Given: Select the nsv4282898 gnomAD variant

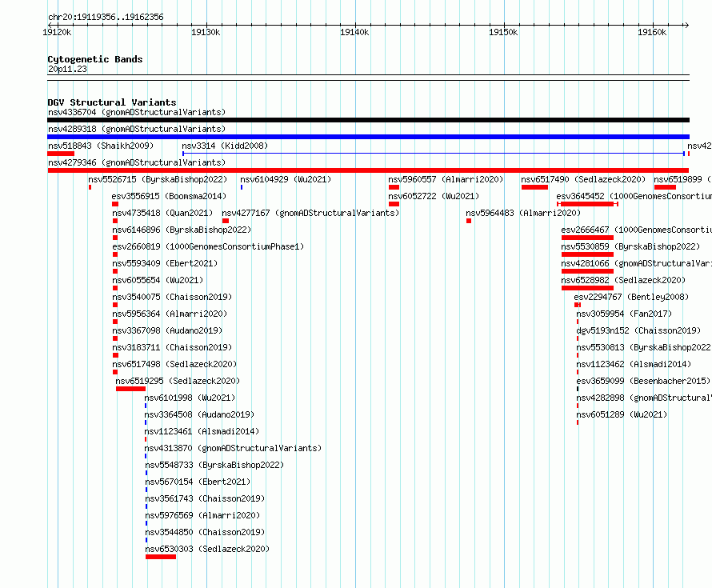Looking at the screenshot, I should point(644,398).
